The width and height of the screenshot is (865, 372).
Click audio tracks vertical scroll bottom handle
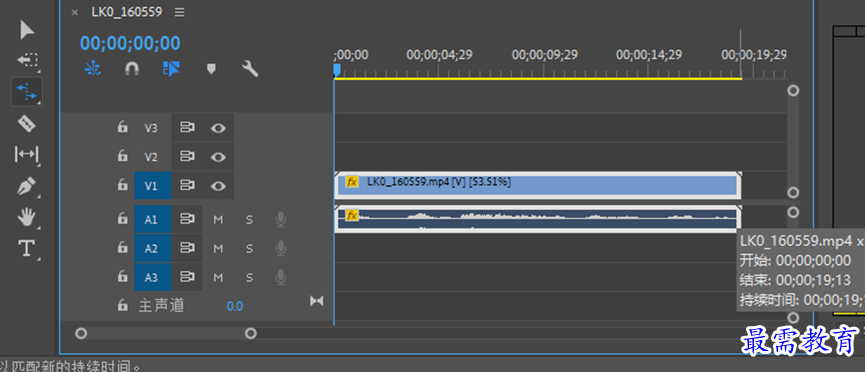pos(793,318)
